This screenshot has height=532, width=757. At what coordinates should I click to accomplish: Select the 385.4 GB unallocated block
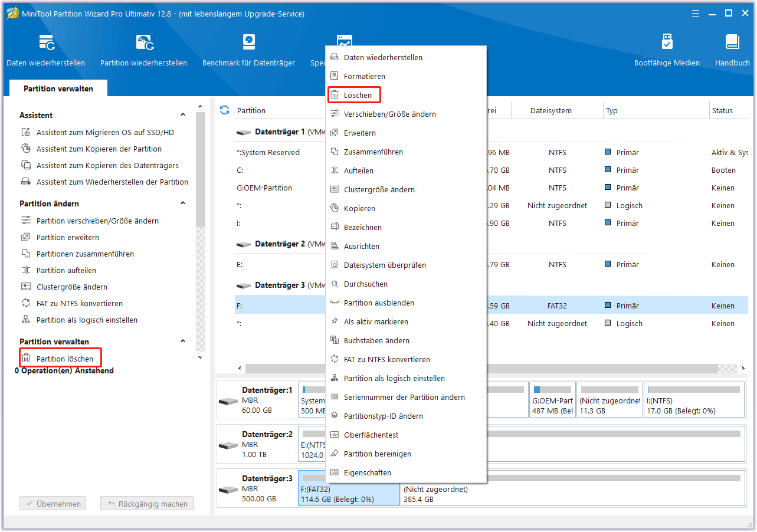572,488
